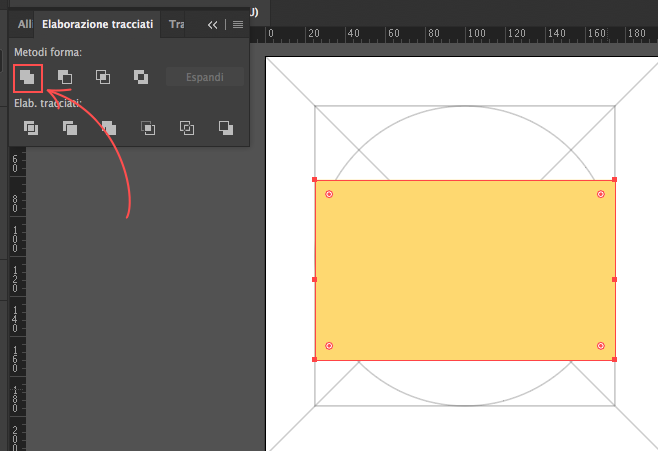Select the Elaborazione tracciati tab

(97, 24)
